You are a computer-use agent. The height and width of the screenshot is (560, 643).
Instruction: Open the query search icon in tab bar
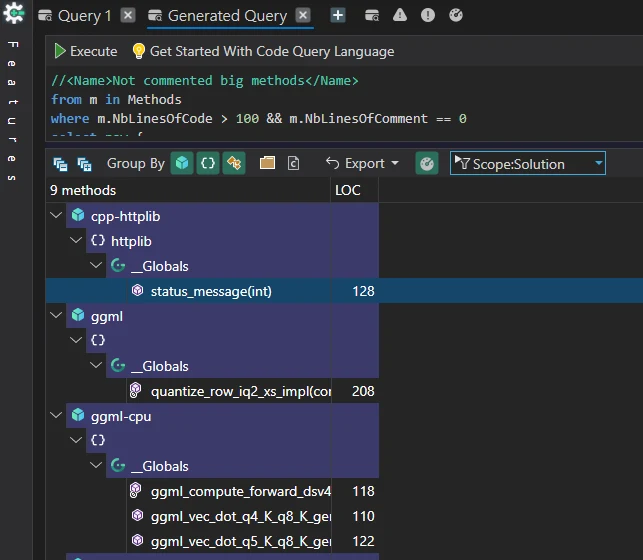pyautogui.click(x=372, y=16)
